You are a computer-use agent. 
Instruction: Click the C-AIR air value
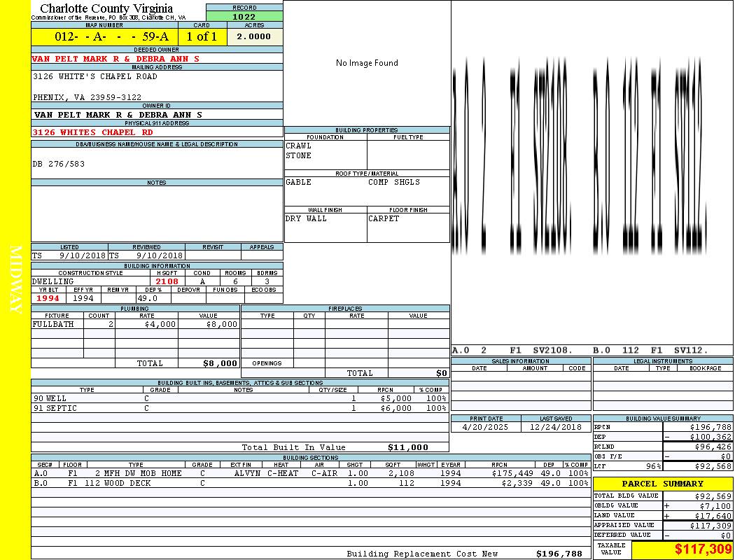324,474
